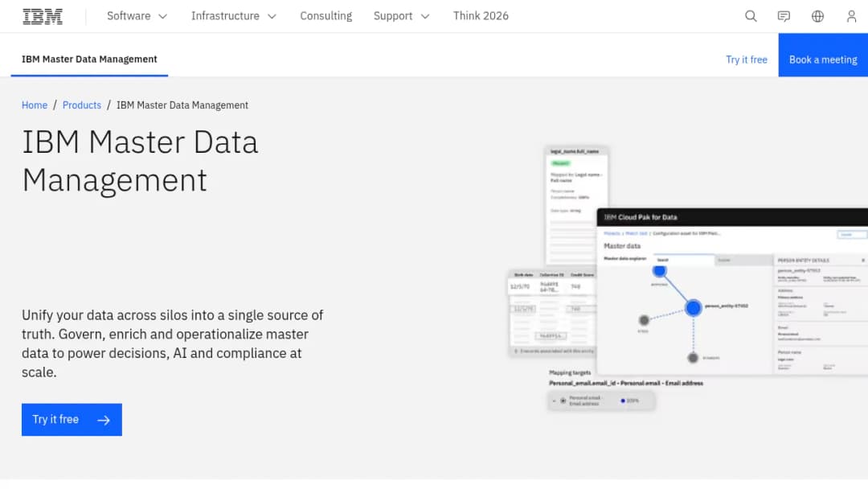
Task: Go to Home breadcrumb
Action: [x=35, y=105]
